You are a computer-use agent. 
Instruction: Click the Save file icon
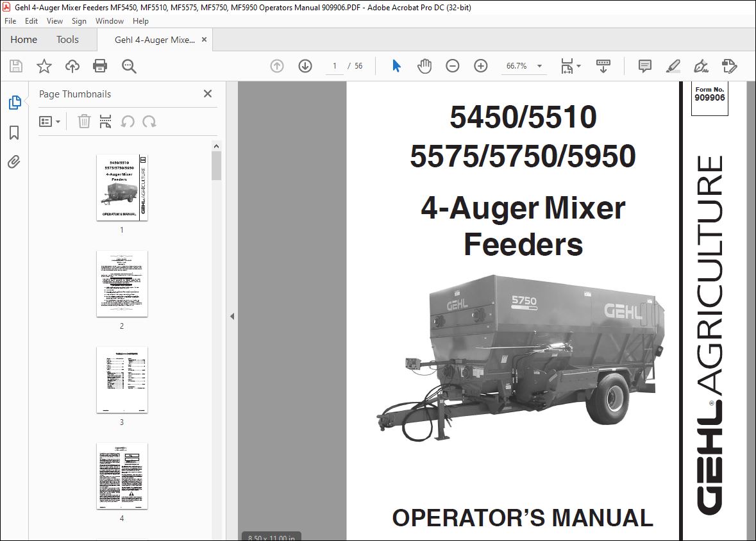[x=16, y=66]
